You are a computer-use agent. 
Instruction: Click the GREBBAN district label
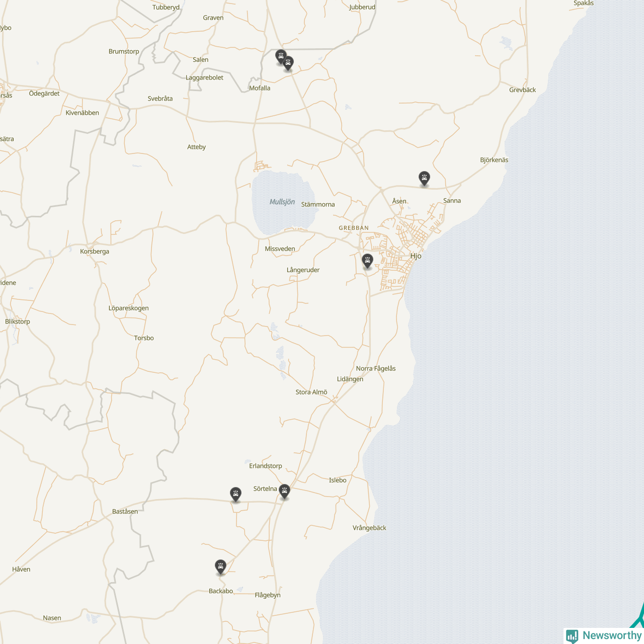point(354,228)
